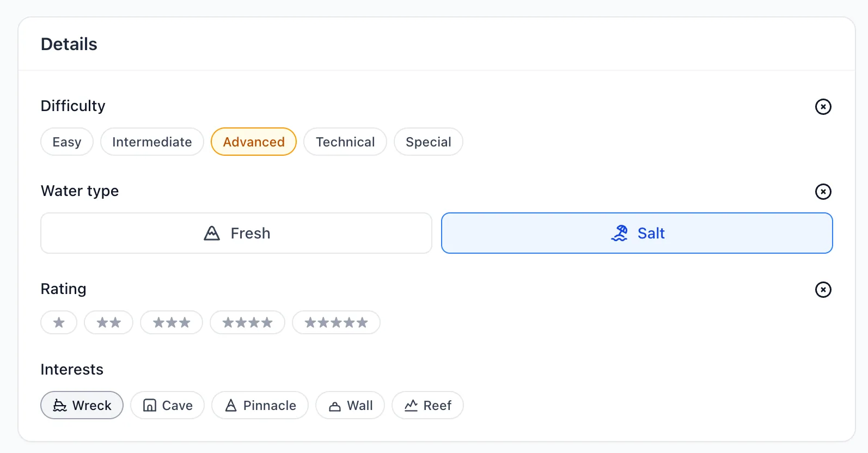The height and width of the screenshot is (453, 868).
Task: Set rating to five stars
Action: coord(336,322)
